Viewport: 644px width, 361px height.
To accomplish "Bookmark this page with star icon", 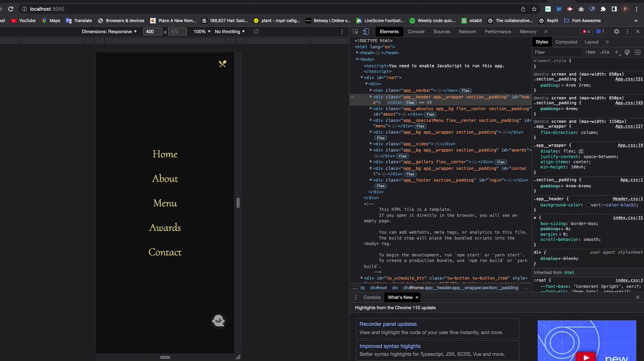I will click(535, 9).
